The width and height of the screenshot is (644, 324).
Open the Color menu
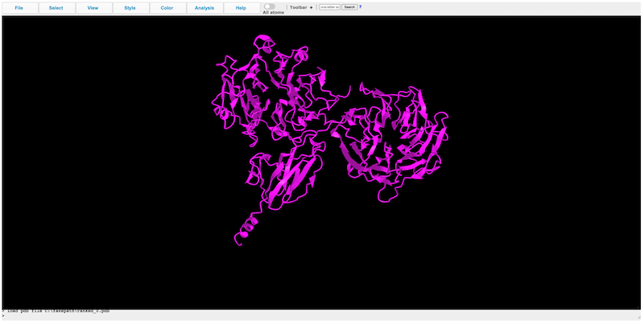click(x=168, y=8)
